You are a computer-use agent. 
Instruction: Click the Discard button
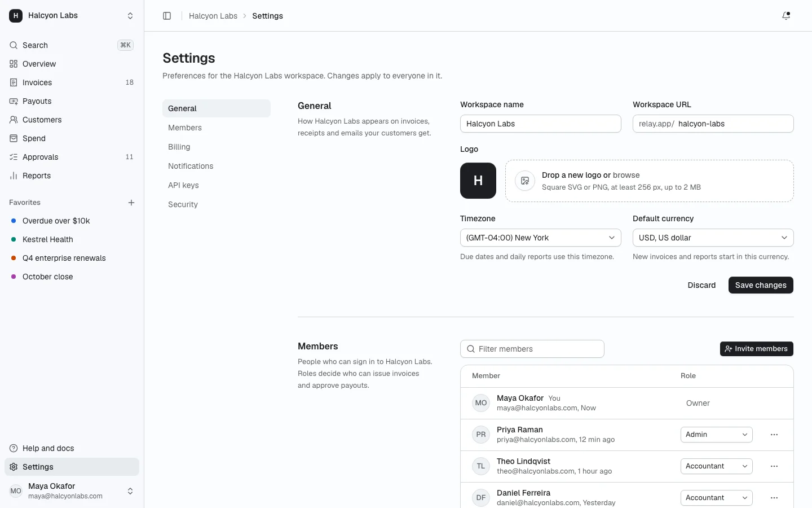(x=701, y=285)
